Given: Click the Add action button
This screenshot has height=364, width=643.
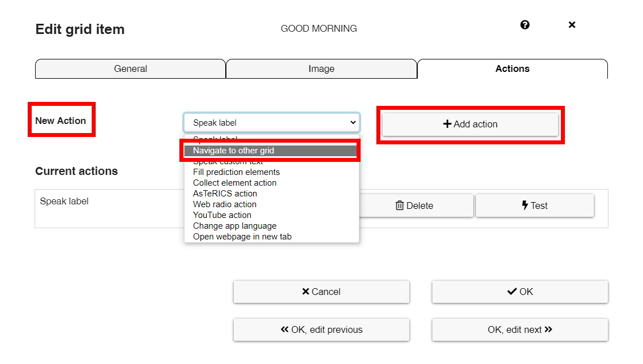Looking at the screenshot, I should point(471,124).
